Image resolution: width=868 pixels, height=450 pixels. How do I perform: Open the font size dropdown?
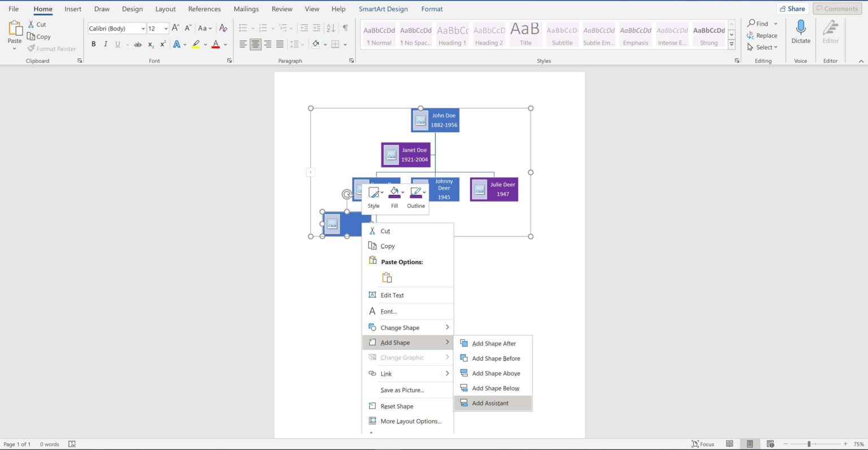click(166, 28)
